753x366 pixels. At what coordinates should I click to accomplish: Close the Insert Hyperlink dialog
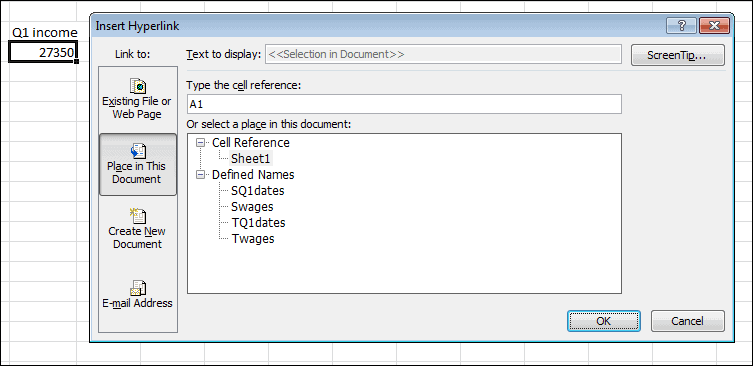[x=714, y=26]
